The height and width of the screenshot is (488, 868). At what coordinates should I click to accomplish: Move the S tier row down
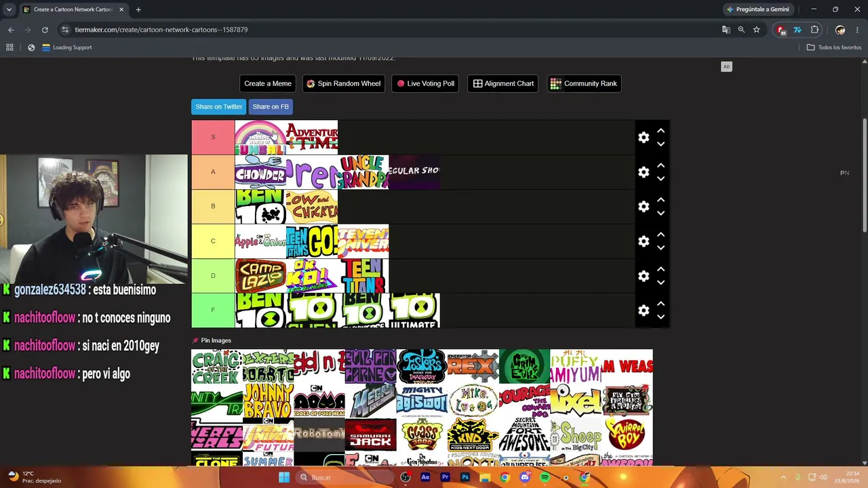pyautogui.click(x=660, y=144)
